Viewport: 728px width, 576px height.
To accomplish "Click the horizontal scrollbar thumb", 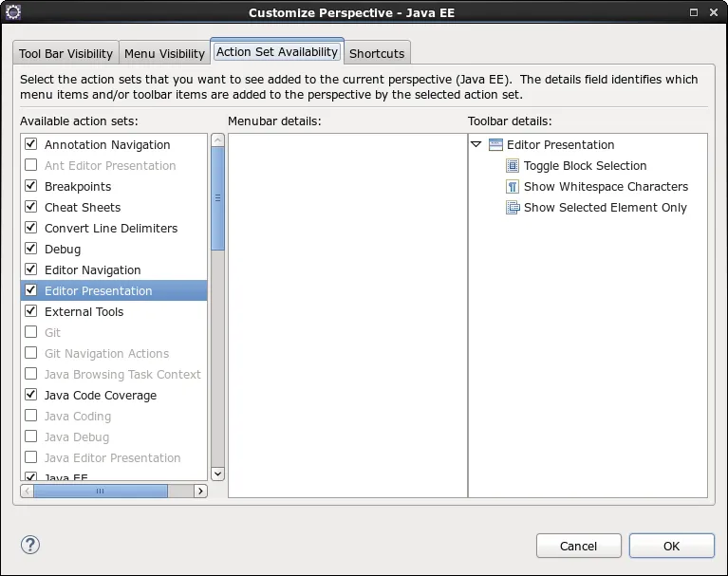I will click(x=101, y=491).
